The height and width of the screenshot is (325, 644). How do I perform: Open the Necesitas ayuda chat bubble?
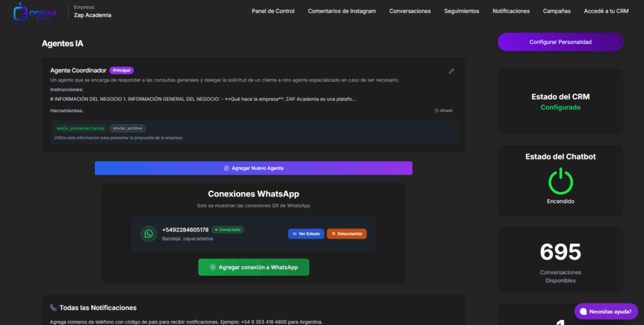(604, 311)
